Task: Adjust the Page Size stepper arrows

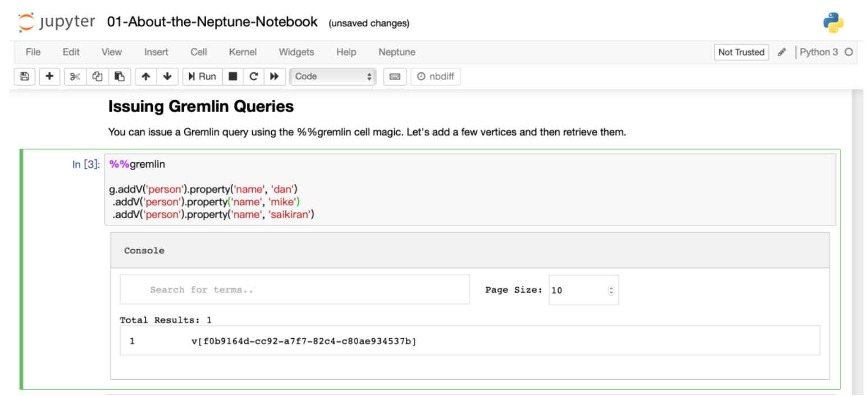Action: [x=611, y=291]
